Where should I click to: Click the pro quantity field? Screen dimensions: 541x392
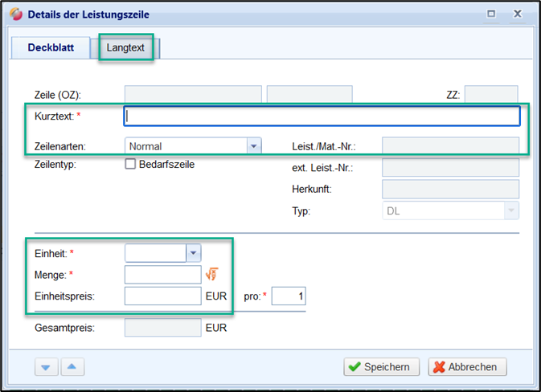pos(289,296)
